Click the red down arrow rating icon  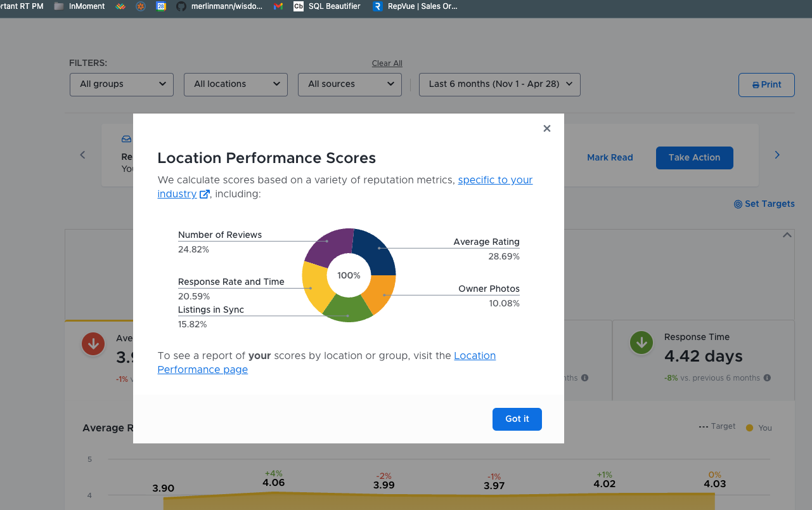tap(94, 344)
